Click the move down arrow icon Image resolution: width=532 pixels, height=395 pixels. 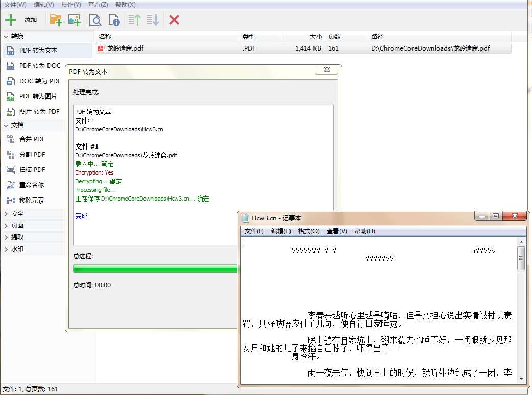(153, 20)
